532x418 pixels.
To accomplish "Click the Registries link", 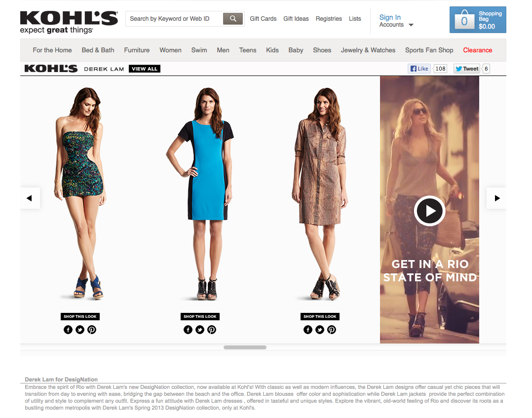I will (x=329, y=19).
